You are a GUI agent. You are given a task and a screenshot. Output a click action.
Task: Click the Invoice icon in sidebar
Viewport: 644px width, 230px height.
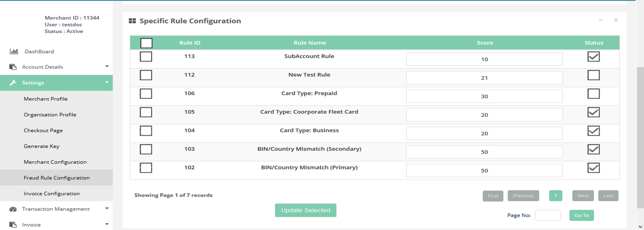13,225
